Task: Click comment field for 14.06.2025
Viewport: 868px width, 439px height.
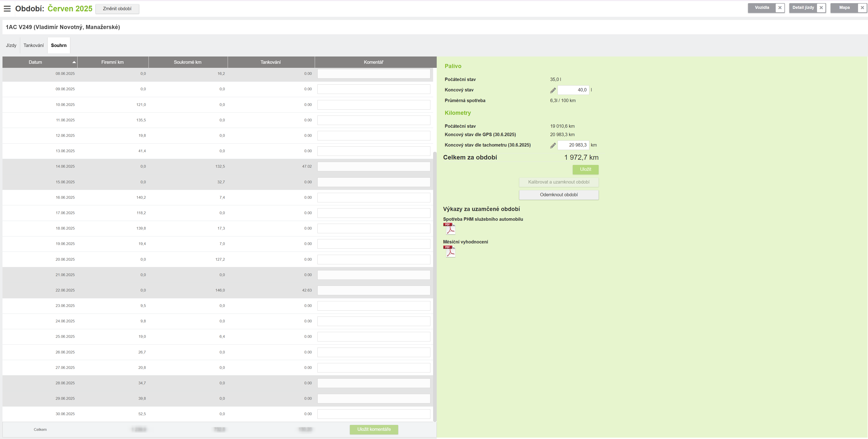Action: [374, 167]
